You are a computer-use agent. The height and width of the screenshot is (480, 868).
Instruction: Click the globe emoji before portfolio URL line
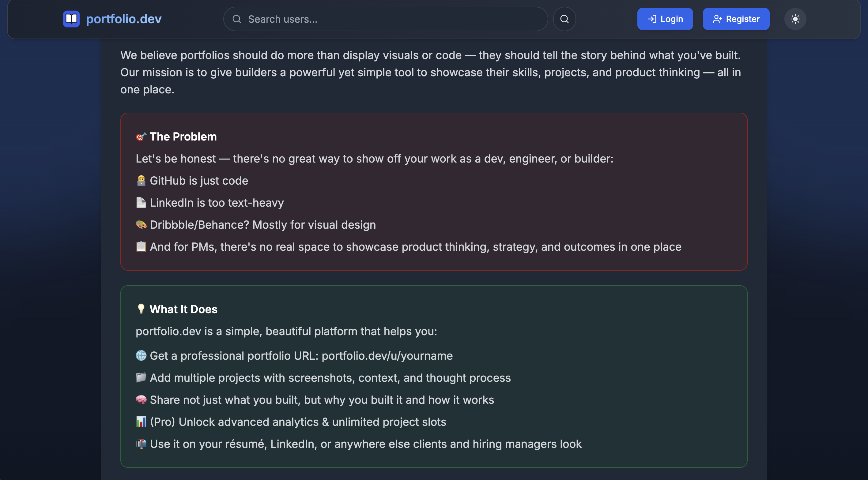click(x=141, y=356)
